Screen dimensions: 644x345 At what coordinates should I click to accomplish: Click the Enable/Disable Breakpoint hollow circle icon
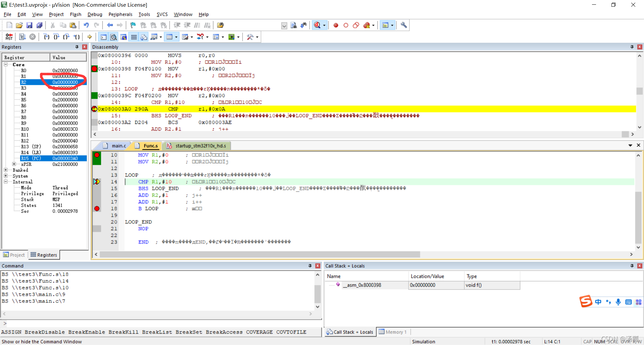pos(346,25)
